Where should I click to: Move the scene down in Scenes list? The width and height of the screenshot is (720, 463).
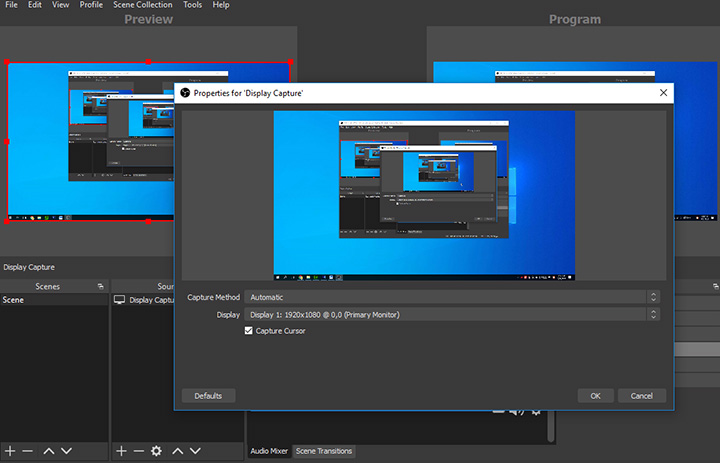(66, 451)
